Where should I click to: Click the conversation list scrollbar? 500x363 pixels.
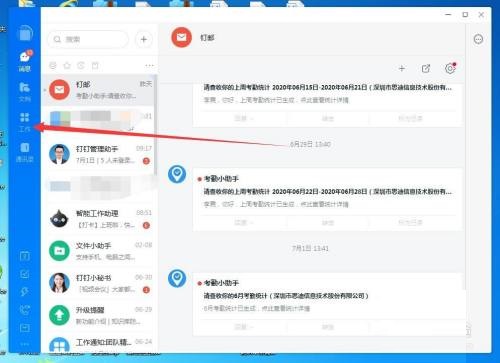(x=155, y=125)
